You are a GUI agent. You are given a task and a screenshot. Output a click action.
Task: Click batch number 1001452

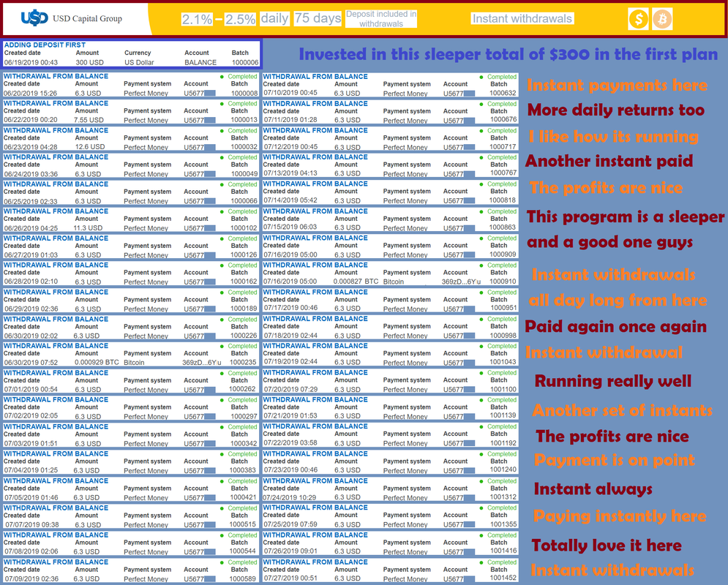click(503, 578)
